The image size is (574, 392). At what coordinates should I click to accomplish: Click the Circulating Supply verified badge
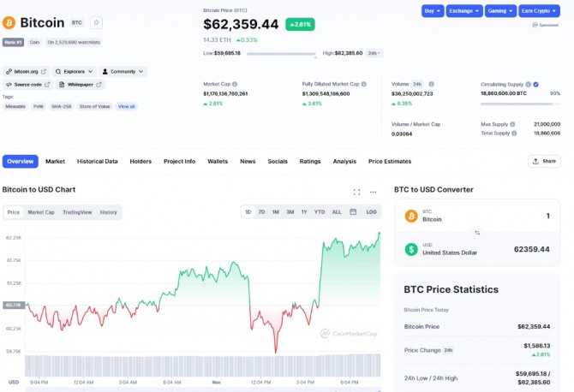536,84
